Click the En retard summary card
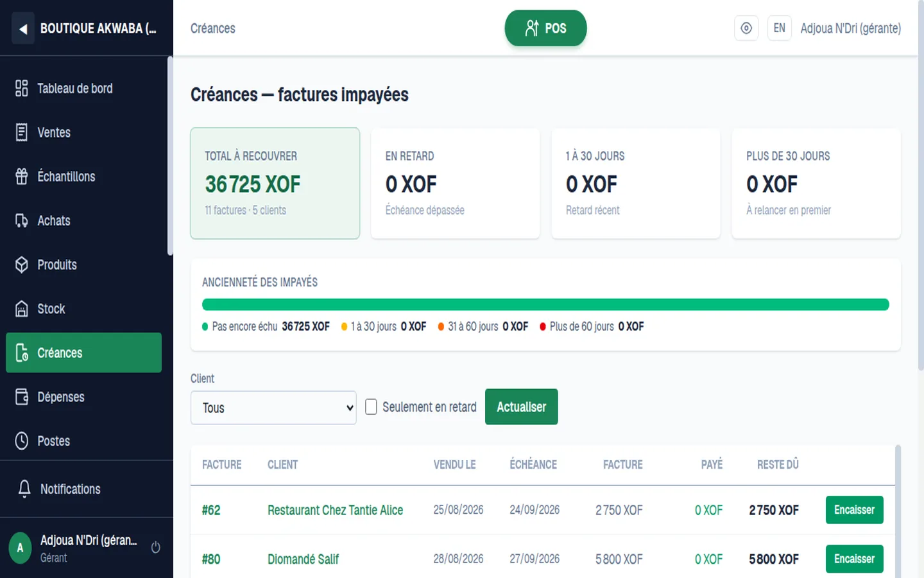Screen dimensions: 924x578 tap(456, 183)
